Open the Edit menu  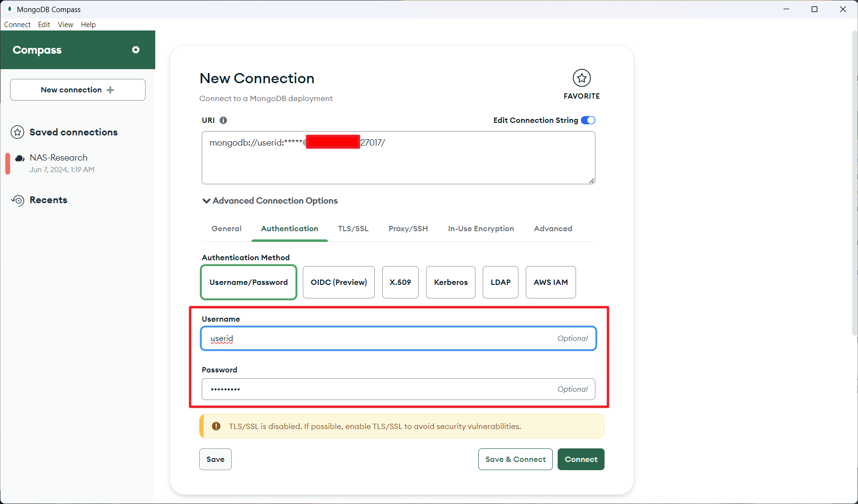[44, 25]
